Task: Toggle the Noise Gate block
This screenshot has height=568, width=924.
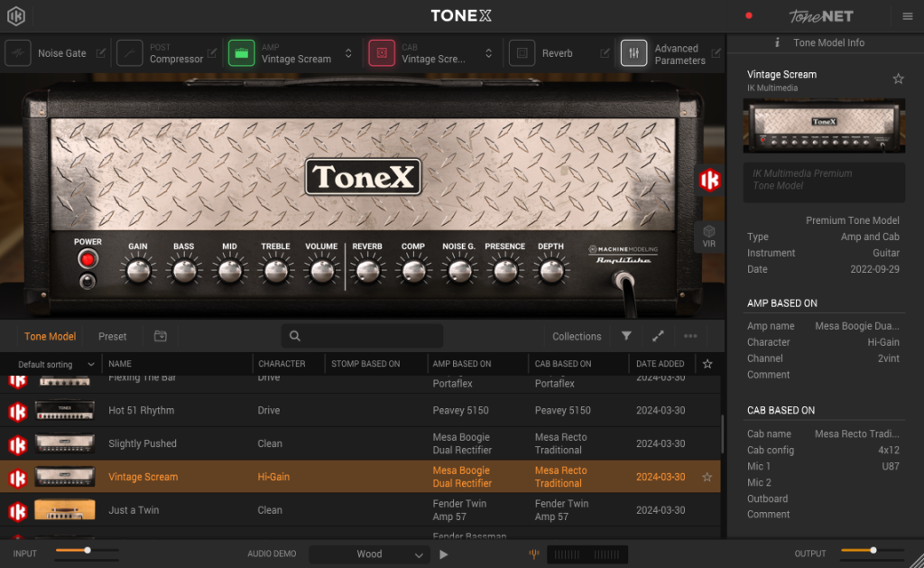Action: (x=18, y=53)
